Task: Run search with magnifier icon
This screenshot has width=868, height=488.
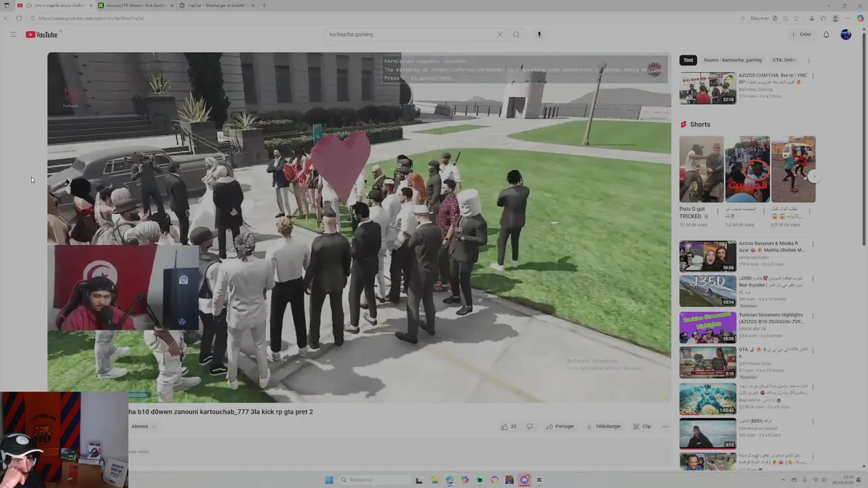Action: tap(516, 35)
